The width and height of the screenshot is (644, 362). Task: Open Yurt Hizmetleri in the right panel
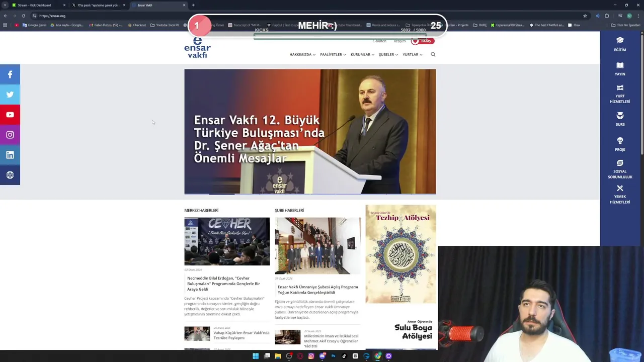(620, 94)
